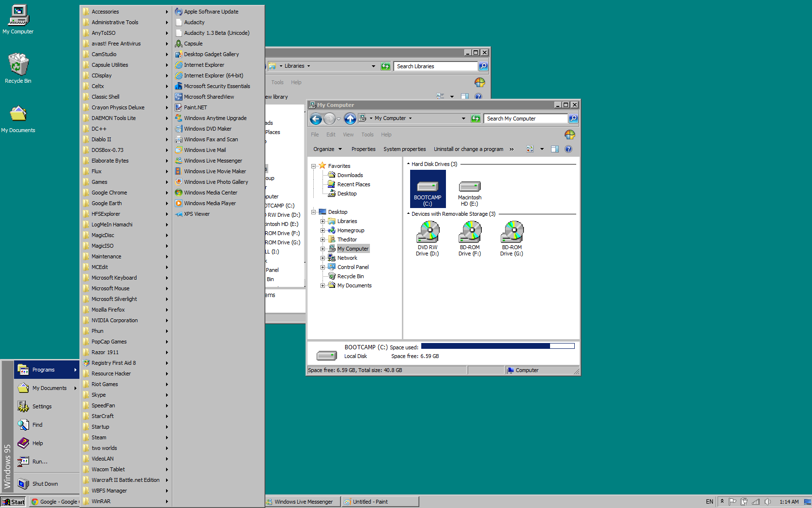Click the Search My Computer field
Viewport: 812px width, 508px height.
[525, 119]
